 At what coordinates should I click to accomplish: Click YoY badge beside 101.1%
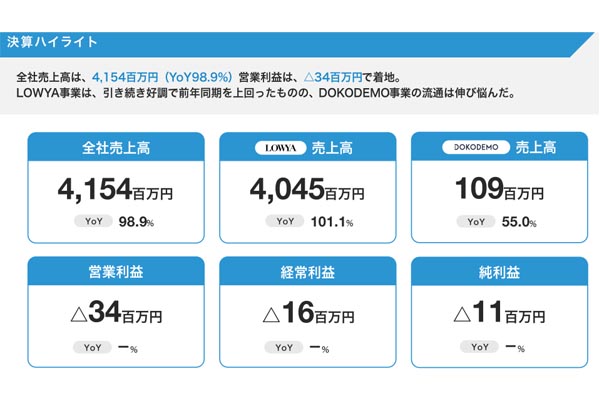tap(284, 221)
